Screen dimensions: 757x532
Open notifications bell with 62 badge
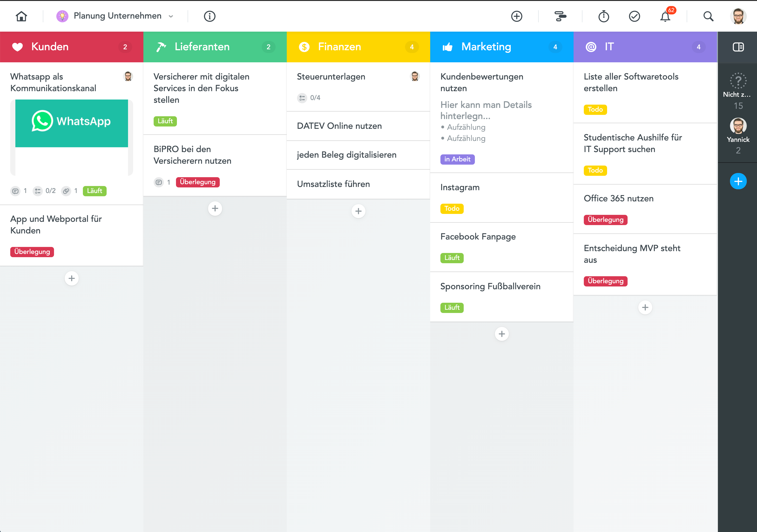point(665,16)
